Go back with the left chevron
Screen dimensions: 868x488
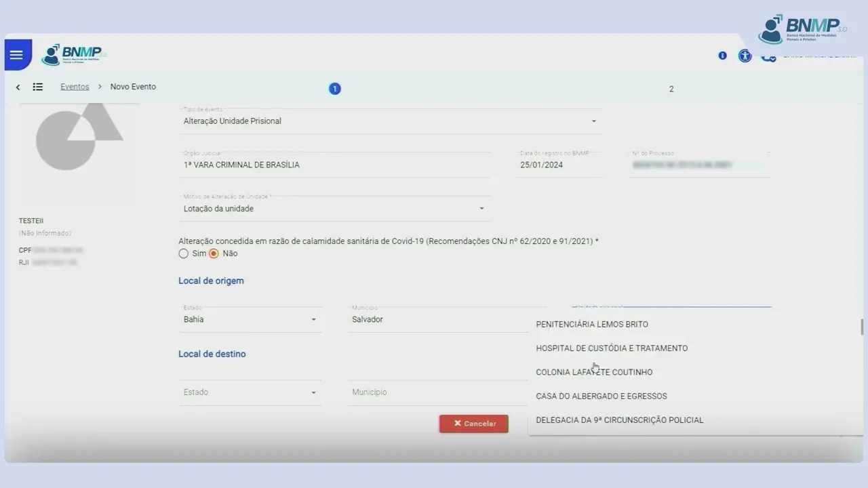click(x=18, y=87)
